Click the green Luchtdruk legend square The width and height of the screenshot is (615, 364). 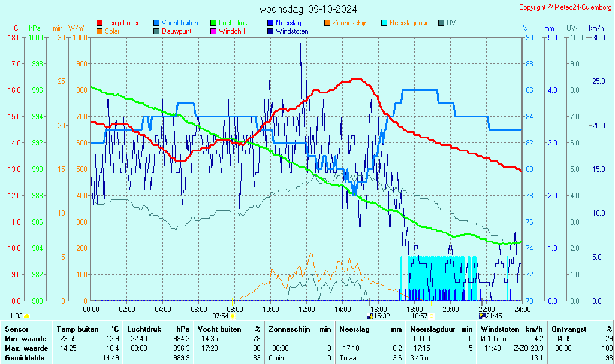tap(213, 23)
